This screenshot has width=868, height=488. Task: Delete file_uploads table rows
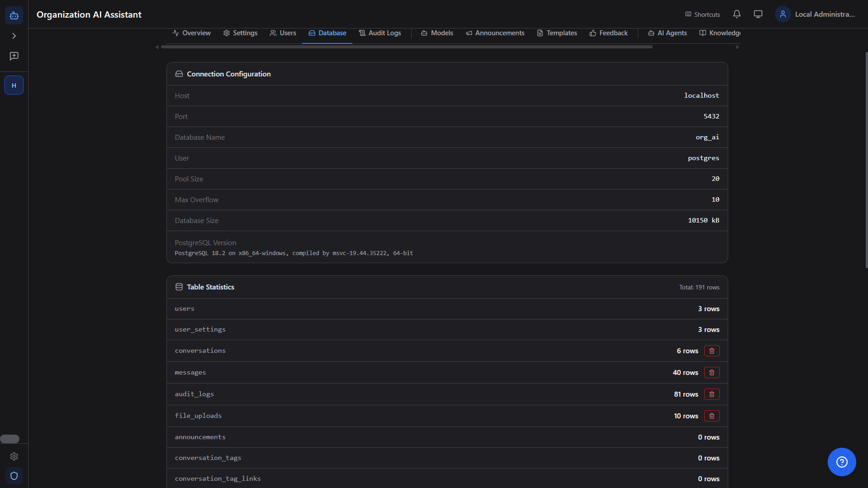click(711, 416)
